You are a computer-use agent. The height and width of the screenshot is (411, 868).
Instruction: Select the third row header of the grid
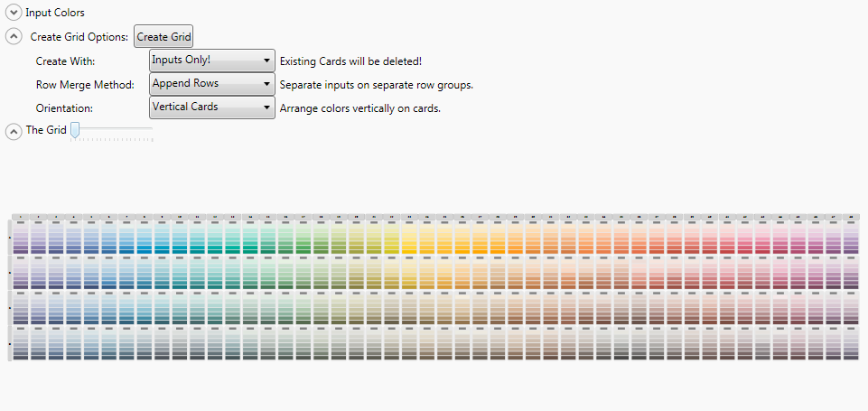pos(9,307)
